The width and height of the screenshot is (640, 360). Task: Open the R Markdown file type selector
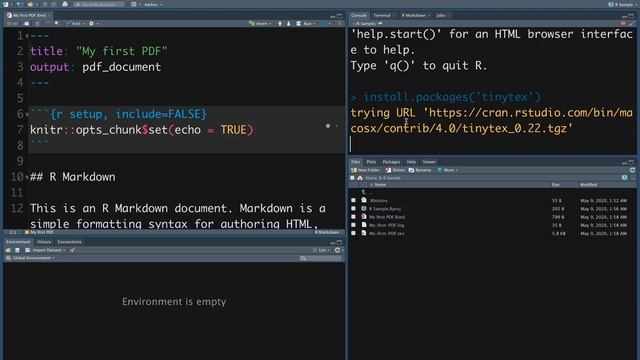point(329,232)
